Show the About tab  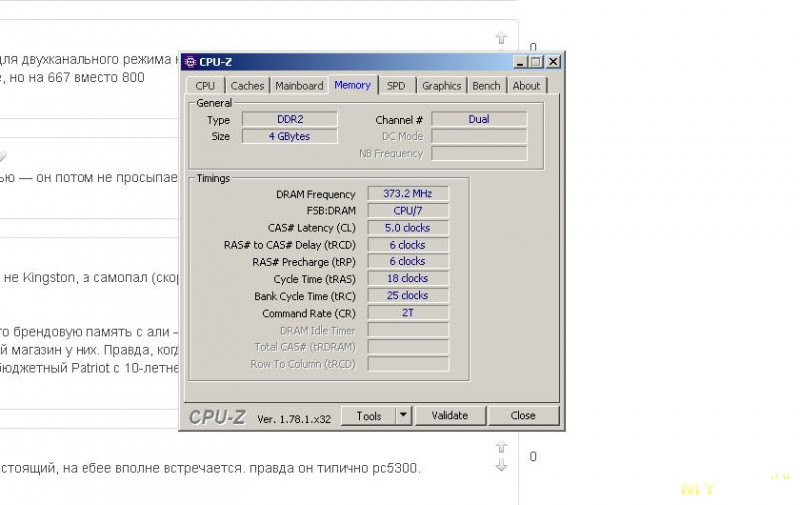point(526,86)
